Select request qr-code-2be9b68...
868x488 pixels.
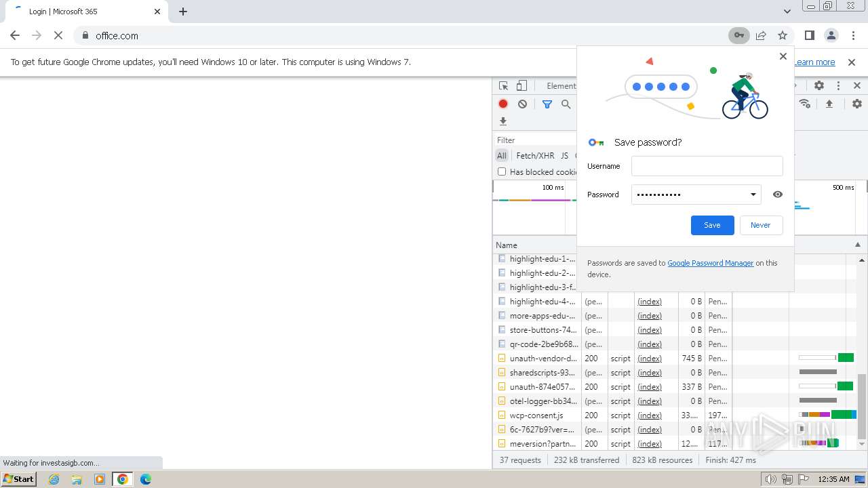click(x=543, y=344)
